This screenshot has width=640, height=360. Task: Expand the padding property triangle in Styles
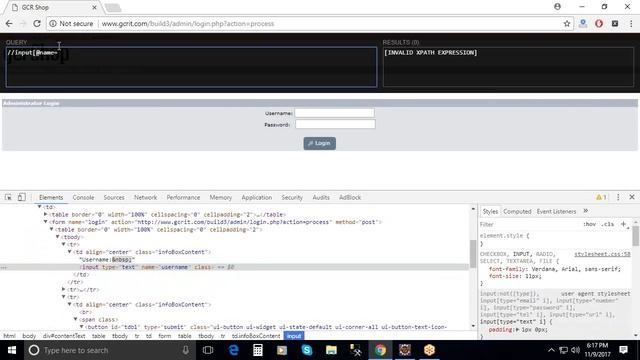(517, 329)
